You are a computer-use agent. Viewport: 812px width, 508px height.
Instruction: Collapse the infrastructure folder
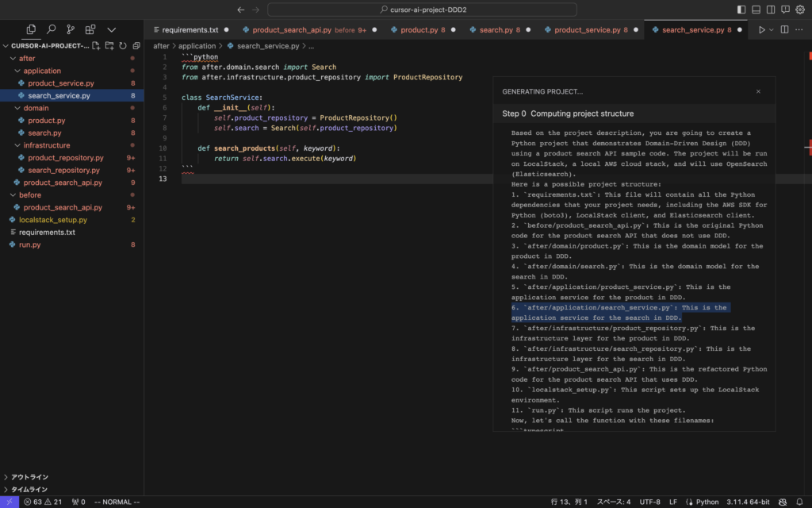point(47,146)
